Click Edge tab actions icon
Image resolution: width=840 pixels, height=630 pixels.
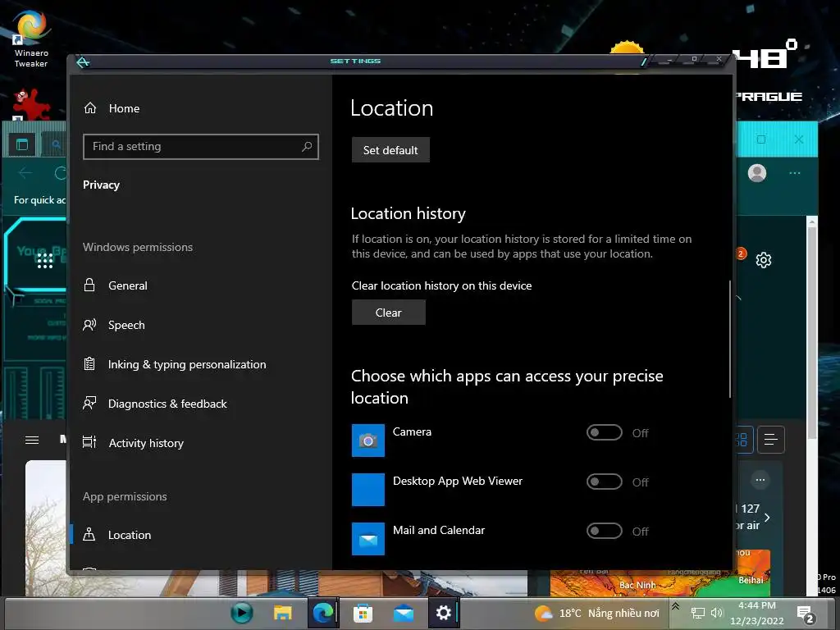click(x=22, y=144)
